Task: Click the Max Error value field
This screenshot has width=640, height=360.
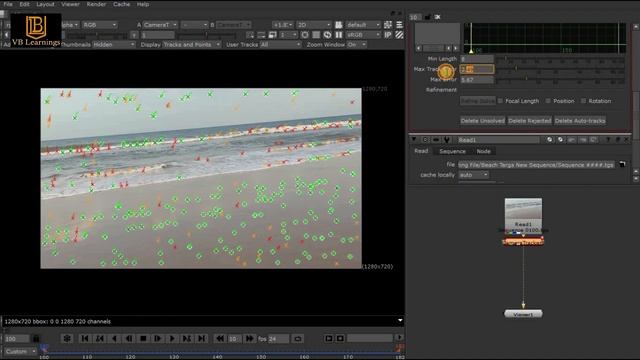Action: [x=477, y=80]
